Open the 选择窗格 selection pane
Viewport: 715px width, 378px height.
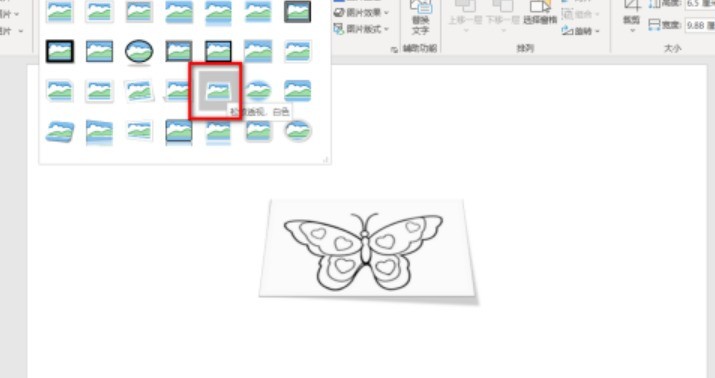point(540,14)
